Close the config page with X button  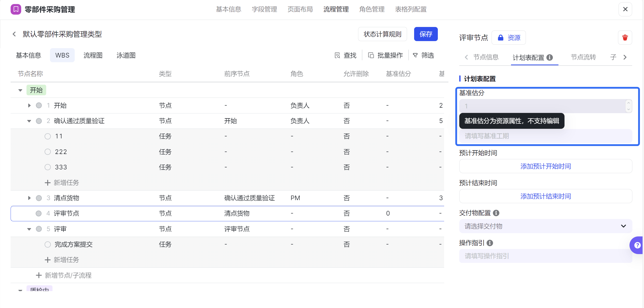pos(625,9)
